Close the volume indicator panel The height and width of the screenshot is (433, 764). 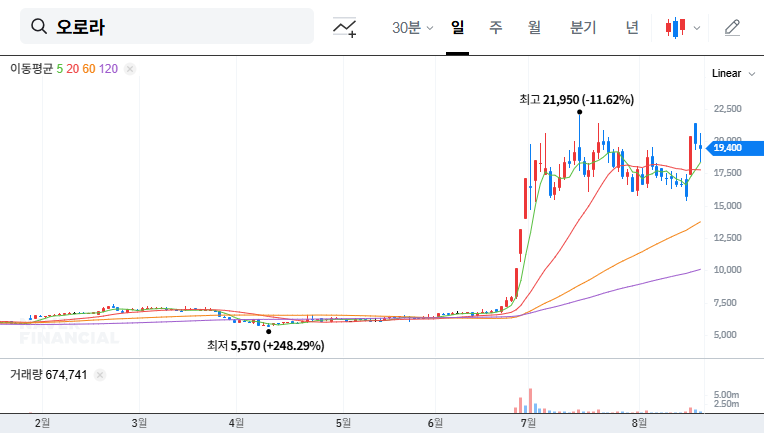100,375
